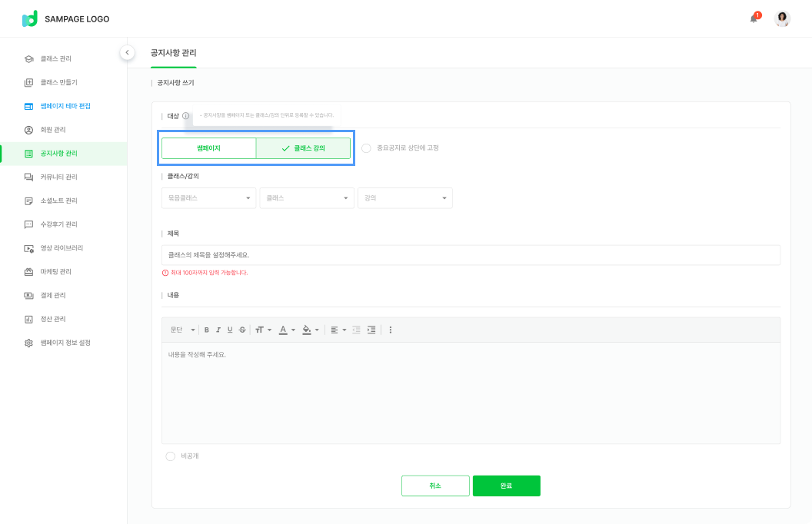Toggle bold formatting in the editor
This screenshot has height=524, width=812.
(x=206, y=330)
